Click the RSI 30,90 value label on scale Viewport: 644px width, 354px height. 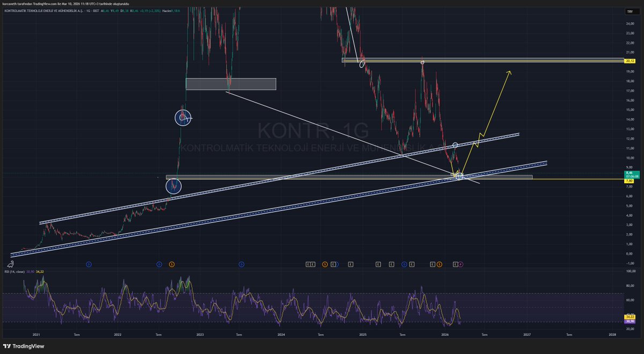tap(630, 321)
